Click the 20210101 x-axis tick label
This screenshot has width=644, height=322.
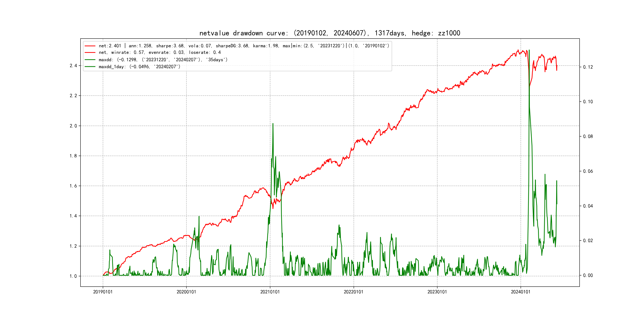[x=270, y=292]
